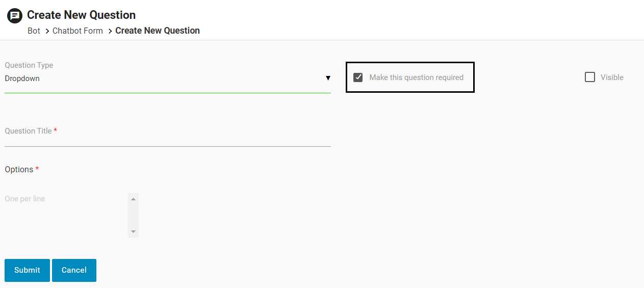Enable the Visible checkbox
This screenshot has height=288, width=644.
590,77
